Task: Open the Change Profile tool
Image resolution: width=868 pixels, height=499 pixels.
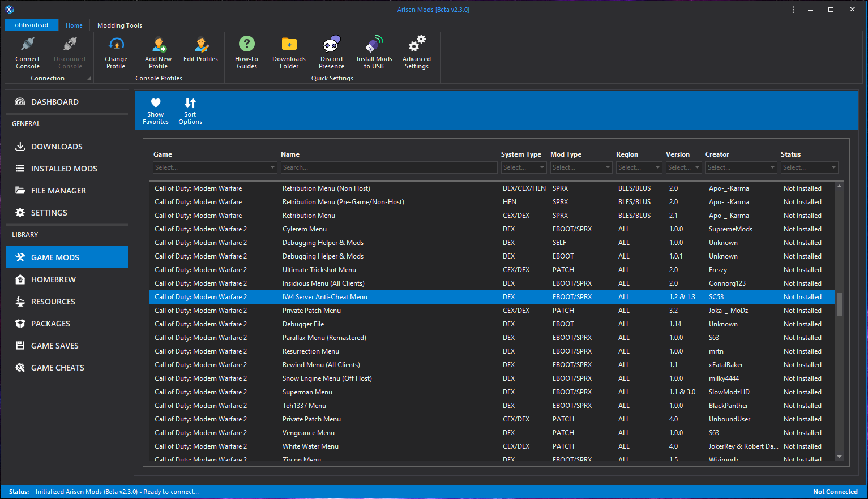Action: tap(116, 52)
